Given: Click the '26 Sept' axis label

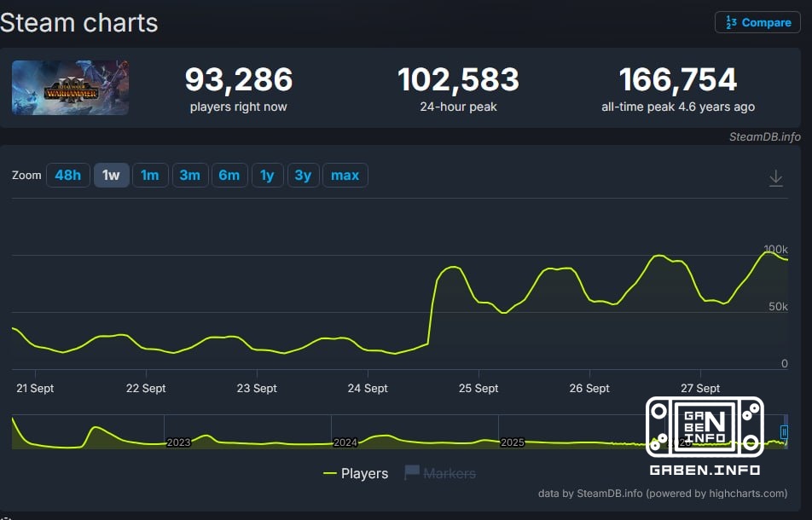Looking at the screenshot, I should (x=589, y=388).
